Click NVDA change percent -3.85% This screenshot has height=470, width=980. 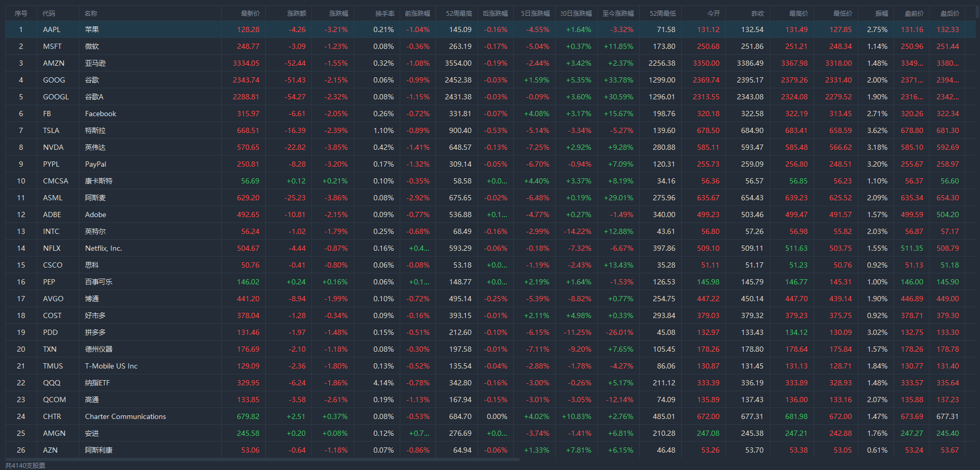[336, 147]
